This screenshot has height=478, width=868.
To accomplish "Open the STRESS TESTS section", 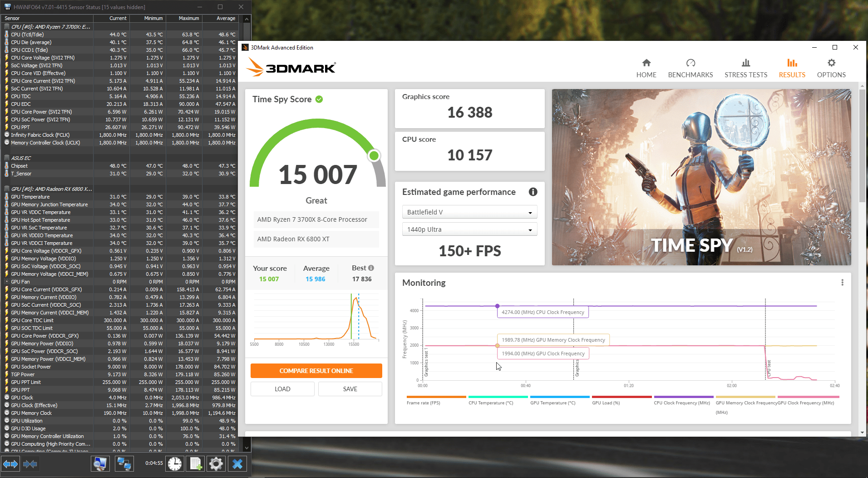I will tap(745, 69).
